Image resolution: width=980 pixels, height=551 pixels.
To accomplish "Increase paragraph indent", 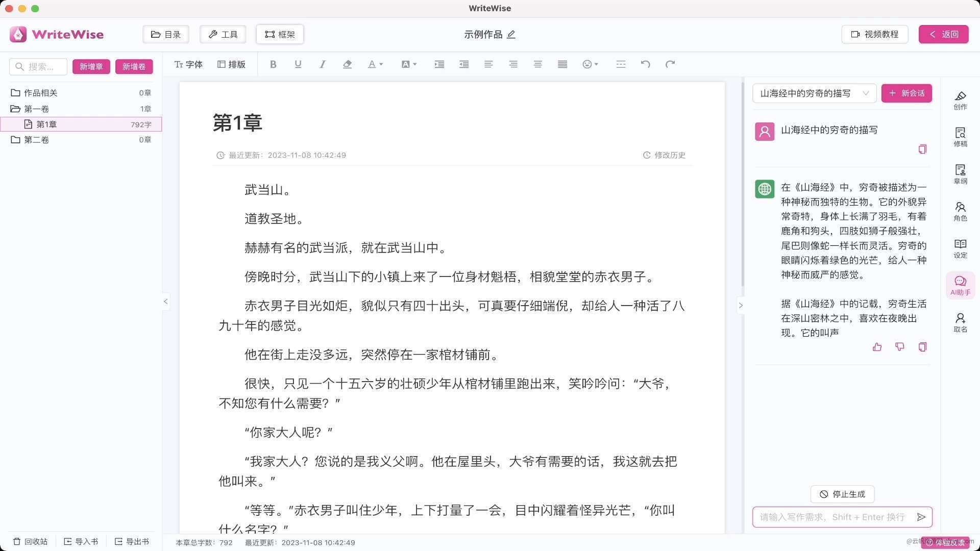I will click(x=439, y=64).
